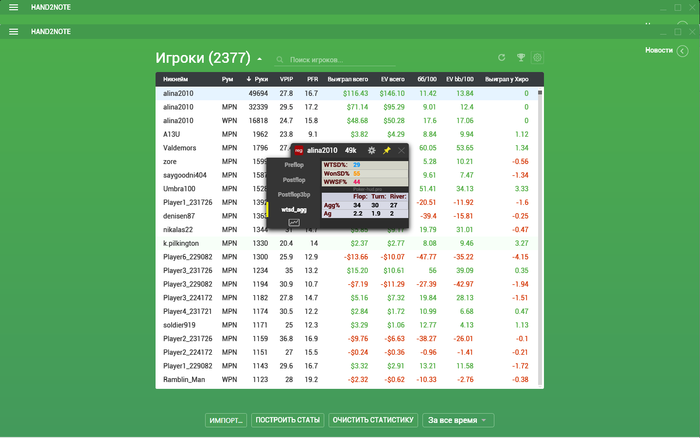This screenshot has width=700, height=438.
Task: Click WTSD% value 29 in popup
Action: coord(356,165)
